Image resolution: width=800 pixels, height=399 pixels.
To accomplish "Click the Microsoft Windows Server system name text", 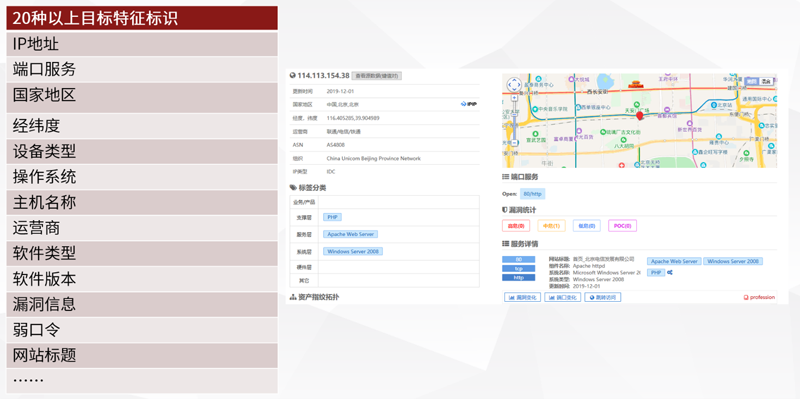I will point(607,273).
